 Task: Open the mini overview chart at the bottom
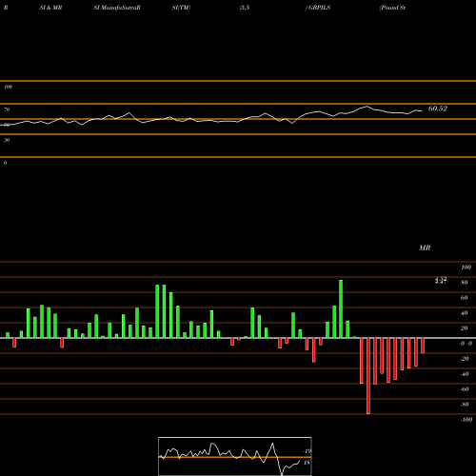tap(235, 456)
